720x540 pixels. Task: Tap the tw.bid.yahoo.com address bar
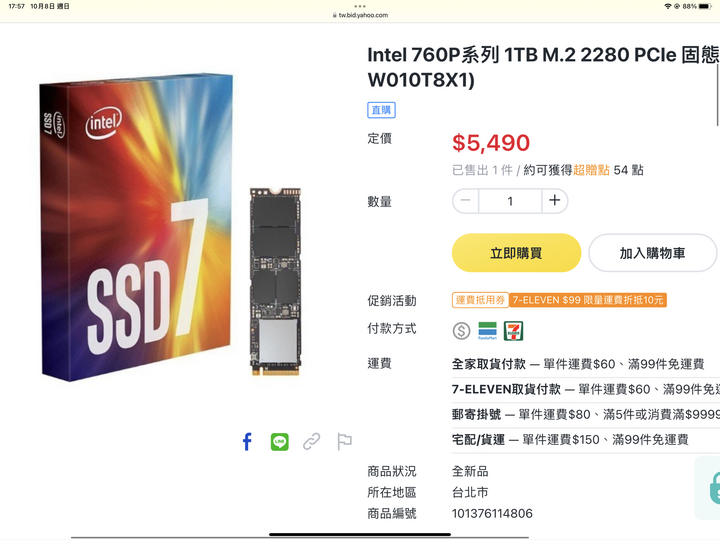pyautogui.click(x=360, y=15)
